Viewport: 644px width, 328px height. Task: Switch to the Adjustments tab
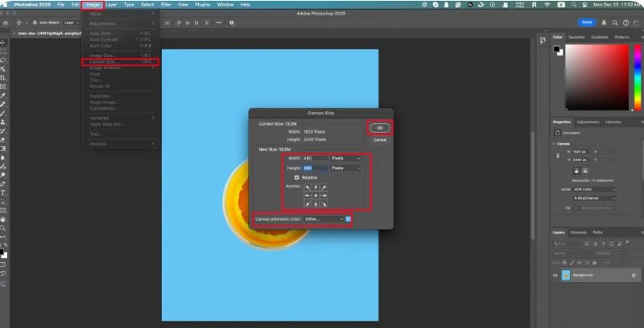(x=588, y=122)
